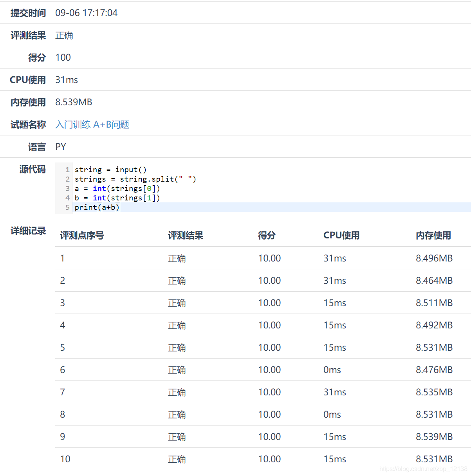
Task: Click the row number 10 in details table
Action: 65,459
